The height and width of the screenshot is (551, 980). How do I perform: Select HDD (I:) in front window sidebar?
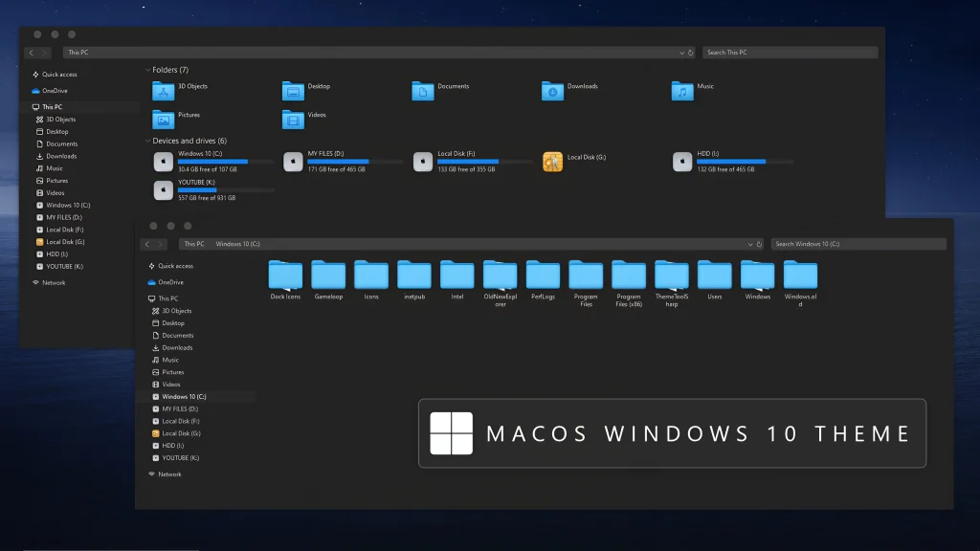point(167,446)
